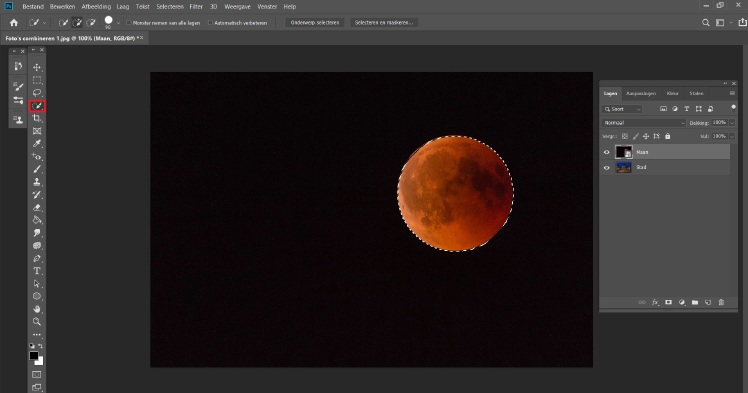This screenshot has width=748, height=393.
Task: Choose Add to selection mode
Action: click(77, 22)
